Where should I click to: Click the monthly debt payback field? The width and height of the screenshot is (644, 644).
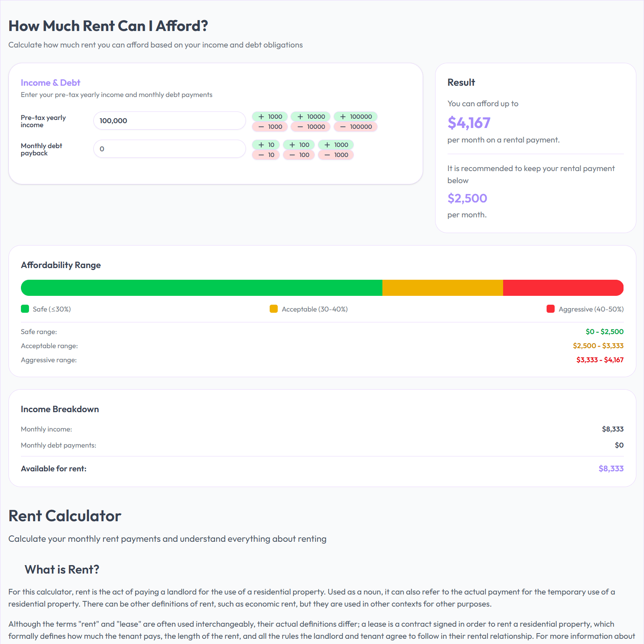169,149
